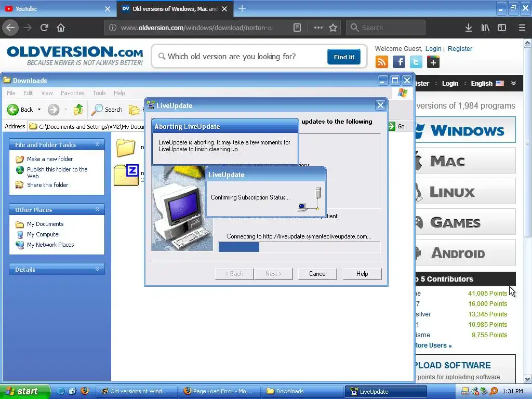Open the Games category banner
532x399 pixels.
pyautogui.click(x=465, y=222)
